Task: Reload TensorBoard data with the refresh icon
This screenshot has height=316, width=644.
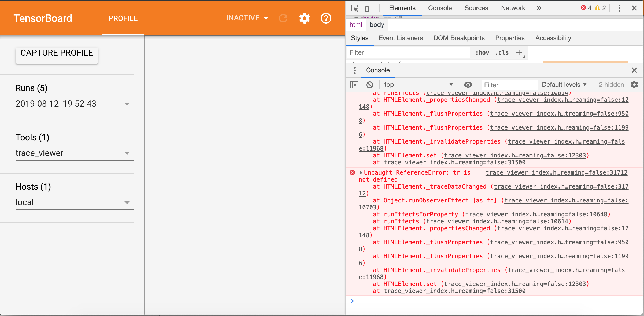Action: pos(283,18)
